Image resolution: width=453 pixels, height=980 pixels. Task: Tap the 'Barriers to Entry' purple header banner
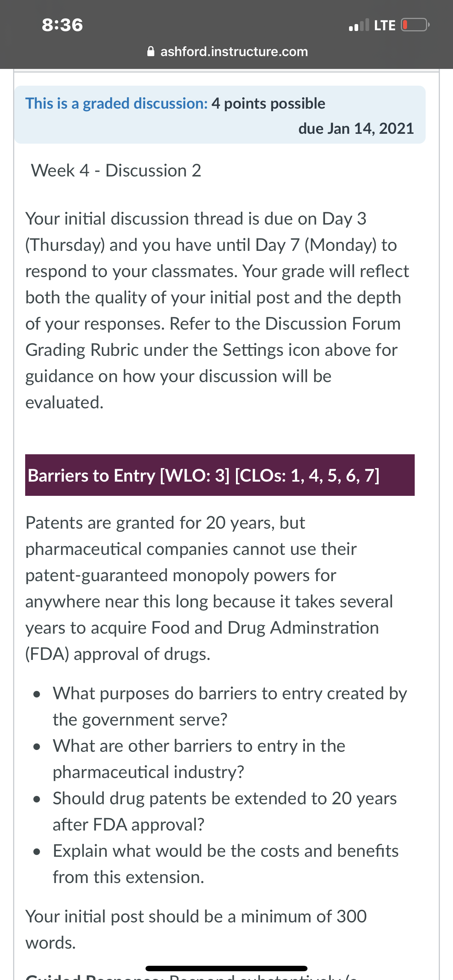coord(220,475)
